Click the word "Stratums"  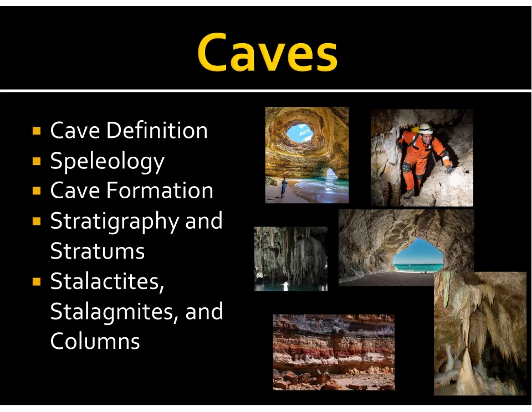[98, 251]
